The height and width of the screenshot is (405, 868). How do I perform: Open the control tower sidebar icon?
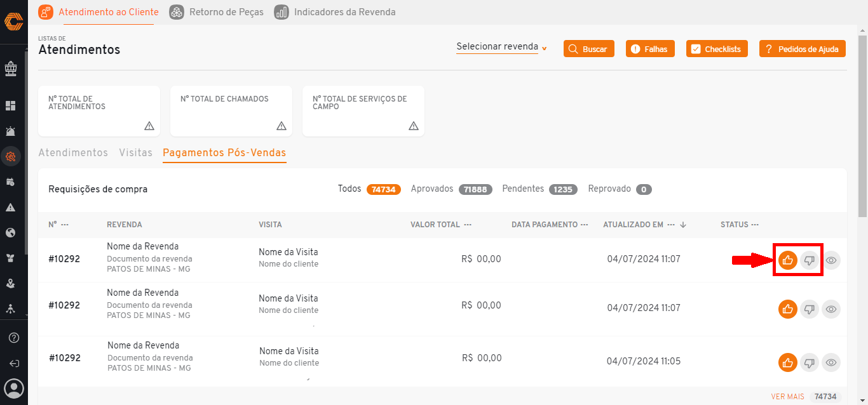tap(11, 69)
